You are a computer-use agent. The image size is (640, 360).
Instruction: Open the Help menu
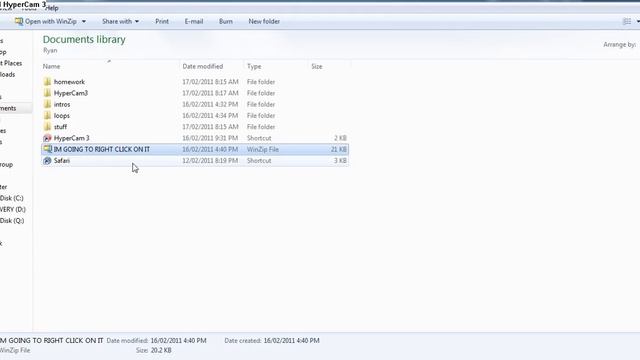click(52, 8)
